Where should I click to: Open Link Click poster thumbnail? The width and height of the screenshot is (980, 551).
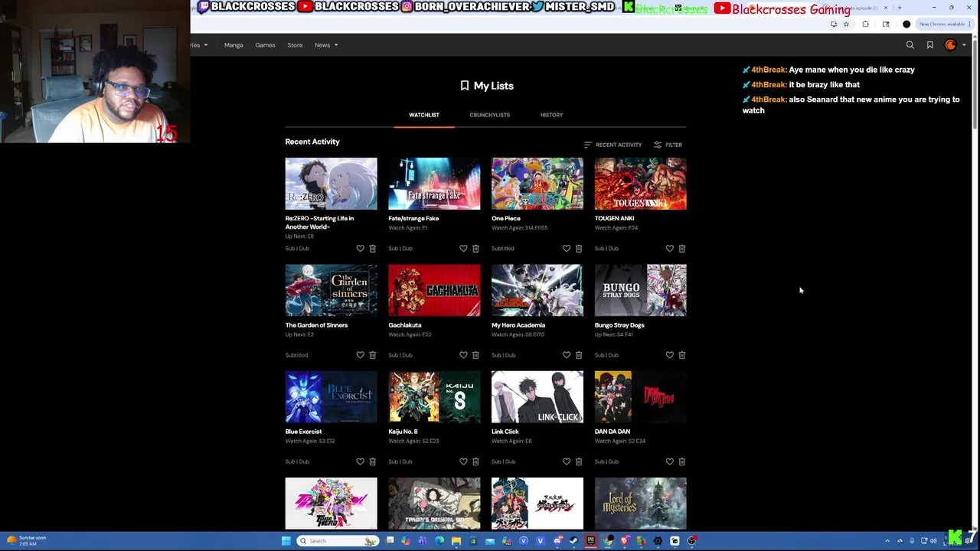pos(537,396)
